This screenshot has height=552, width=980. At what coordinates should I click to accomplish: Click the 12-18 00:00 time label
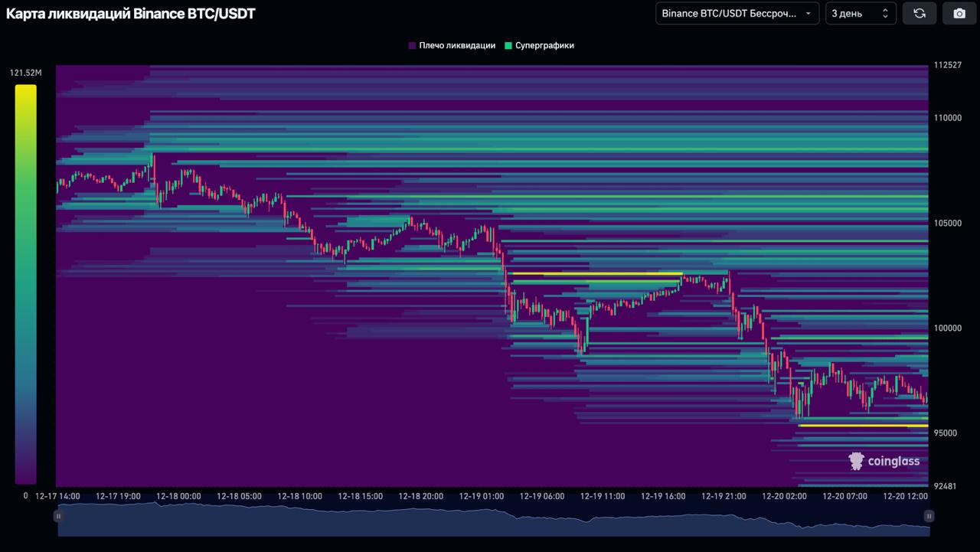pos(178,496)
